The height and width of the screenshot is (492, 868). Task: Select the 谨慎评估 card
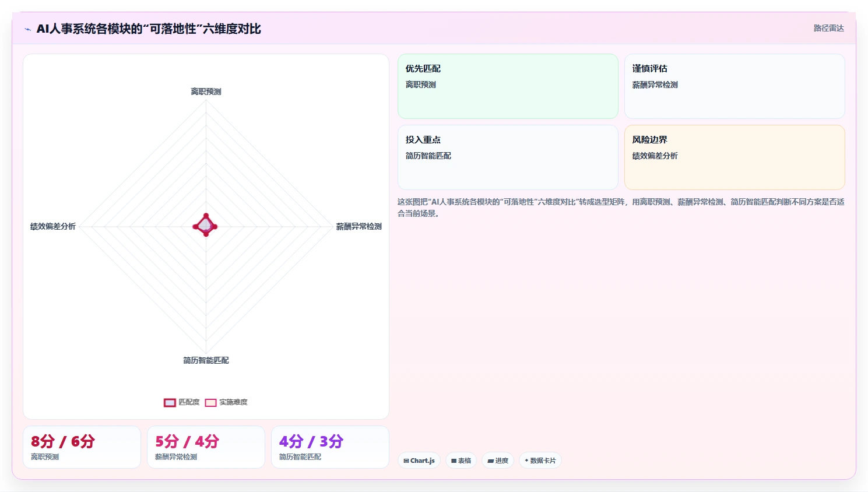(735, 86)
